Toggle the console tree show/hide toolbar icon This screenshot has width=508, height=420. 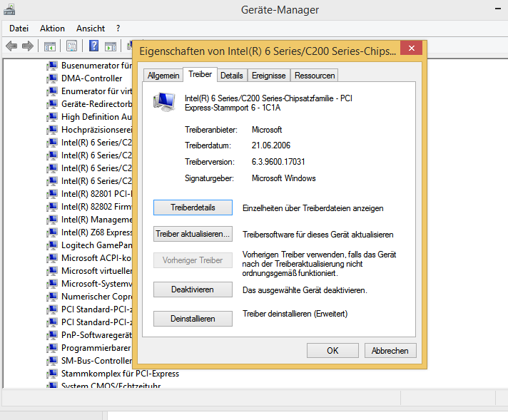(50, 46)
